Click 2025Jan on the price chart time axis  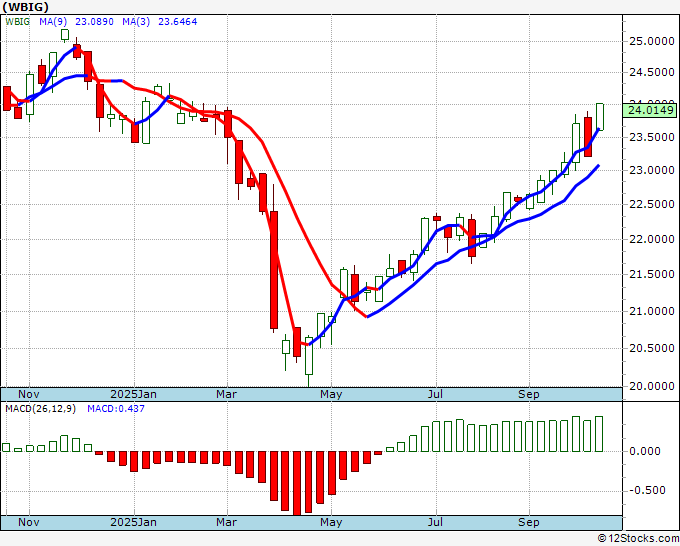click(x=133, y=394)
